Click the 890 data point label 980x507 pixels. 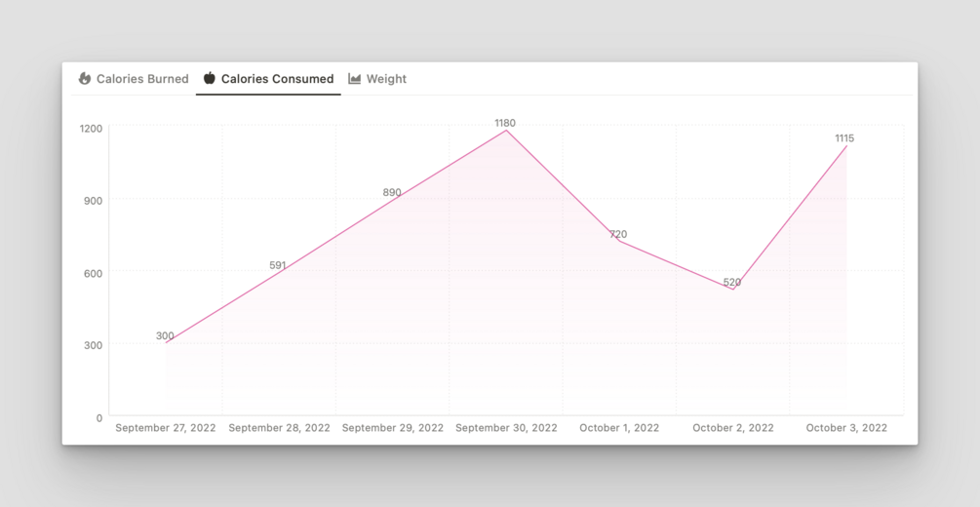pos(392,192)
